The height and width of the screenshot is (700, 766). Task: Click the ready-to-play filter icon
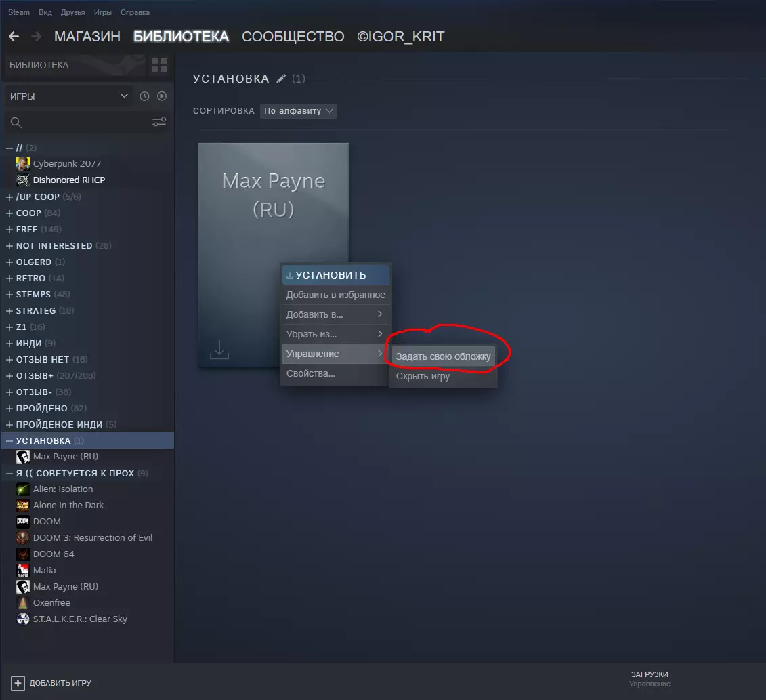pos(162,96)
